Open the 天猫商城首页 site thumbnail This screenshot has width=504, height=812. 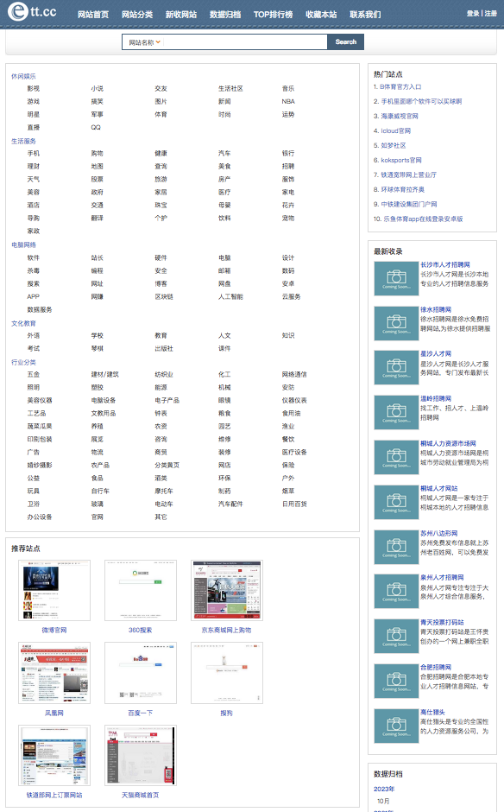click(x=141, y=756)
